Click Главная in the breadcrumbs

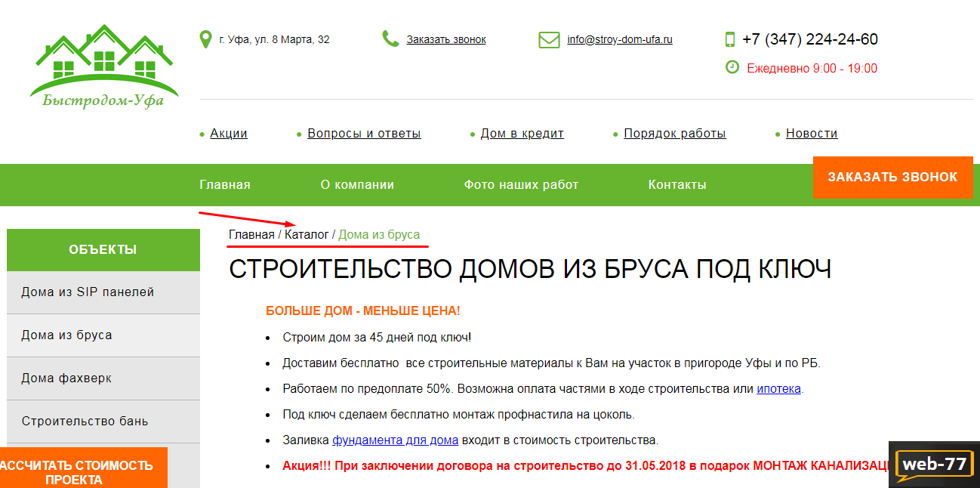[251, 234]
